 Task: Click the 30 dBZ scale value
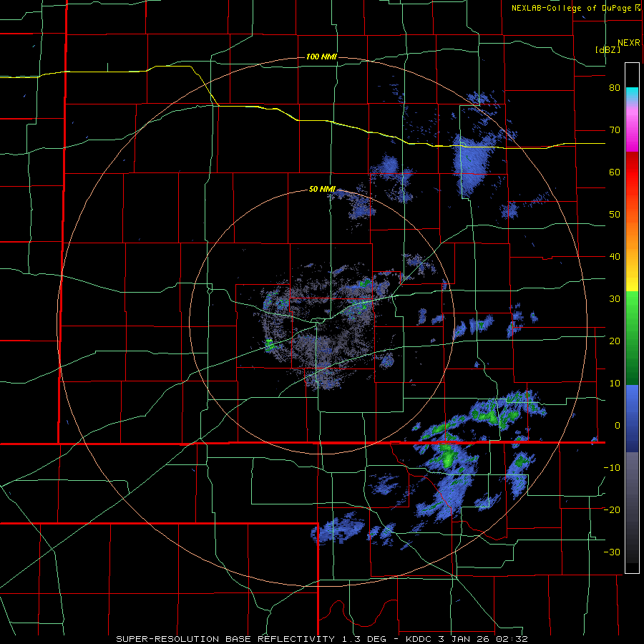[x=615, y=299]
